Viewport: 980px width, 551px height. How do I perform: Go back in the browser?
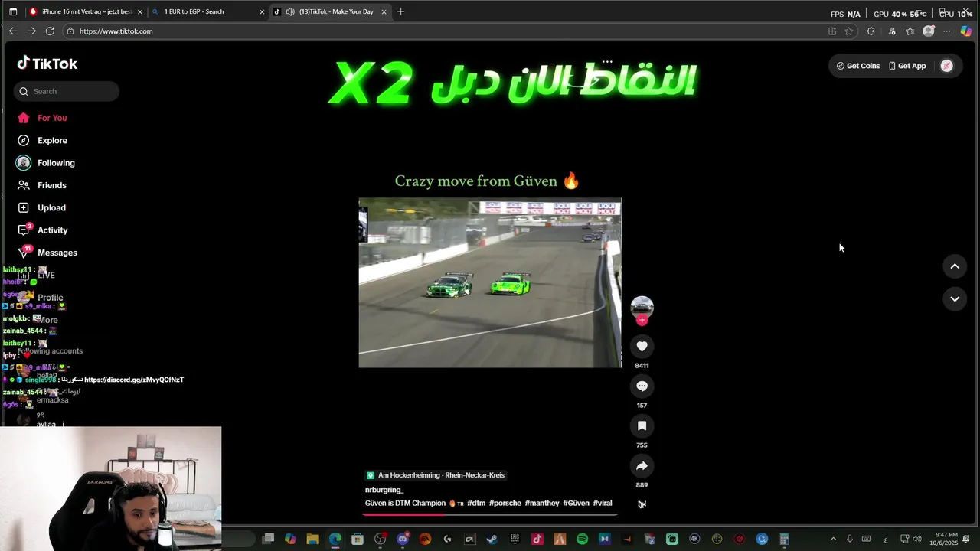[13, 31]
